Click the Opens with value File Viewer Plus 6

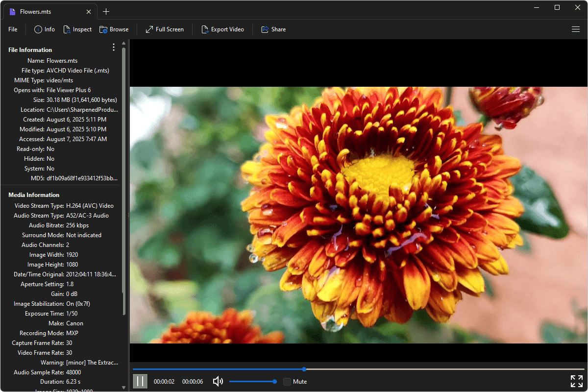coord(69,90)
